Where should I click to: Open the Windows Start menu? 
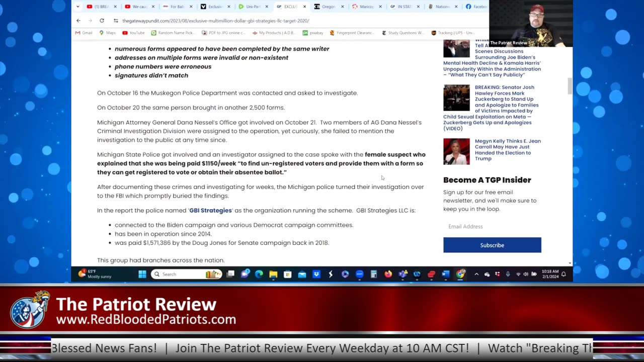point(142,274)
